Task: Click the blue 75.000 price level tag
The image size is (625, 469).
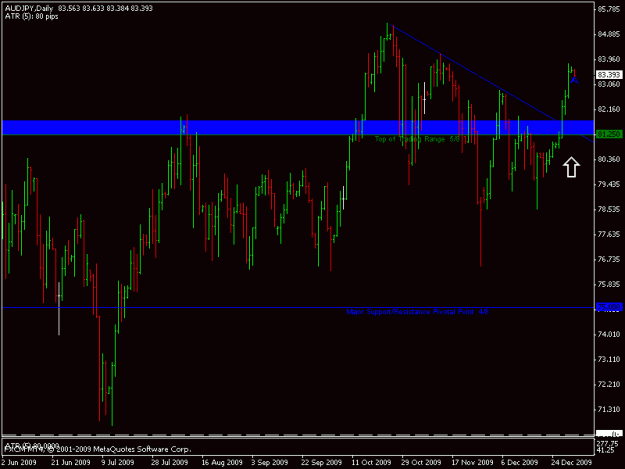Action: click(609, 307)
